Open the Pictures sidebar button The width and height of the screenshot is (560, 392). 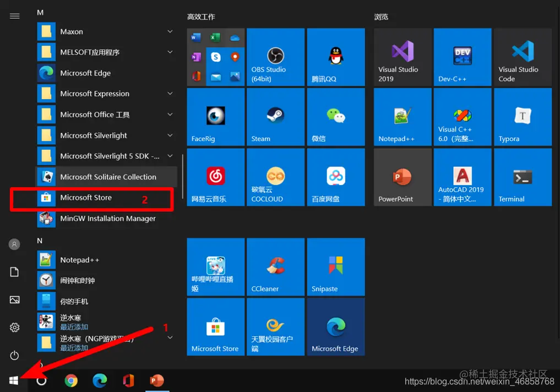[x=15, y=300]
